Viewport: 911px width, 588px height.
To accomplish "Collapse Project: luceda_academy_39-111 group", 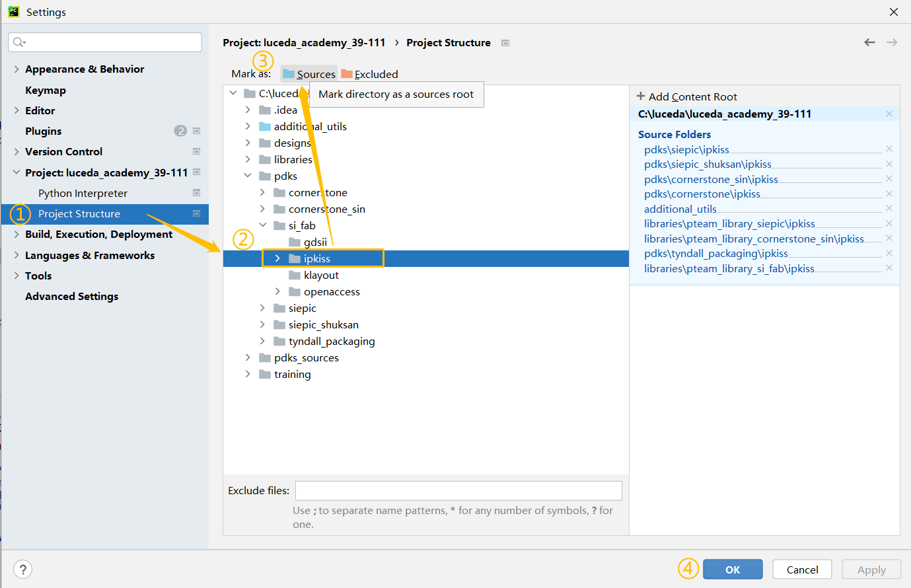I will click(x=17, y=172).
